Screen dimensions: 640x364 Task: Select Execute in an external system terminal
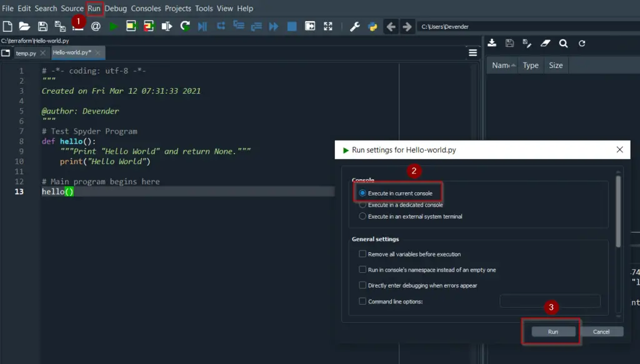click(x=362, y=216)
